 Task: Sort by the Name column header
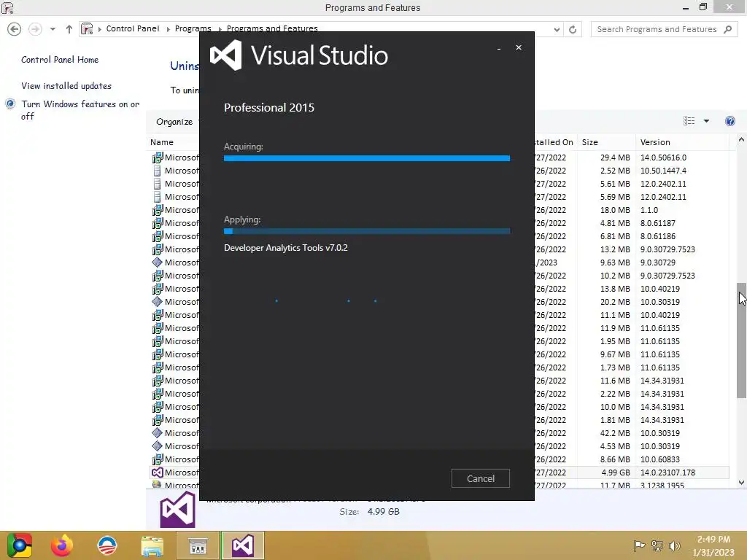(162, 142)
